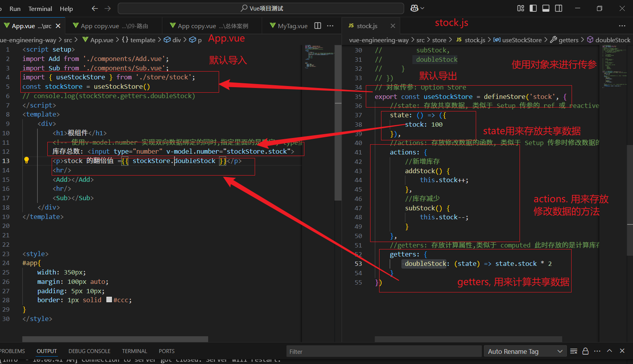
Task: Open the Customize Layout icon
Action: click(520, 8)
